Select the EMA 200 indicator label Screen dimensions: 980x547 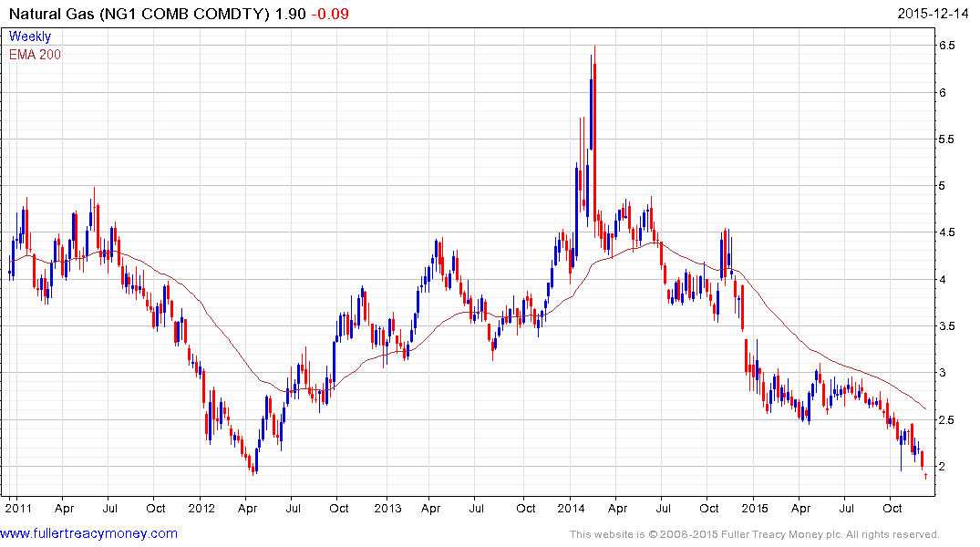[36, 55]
